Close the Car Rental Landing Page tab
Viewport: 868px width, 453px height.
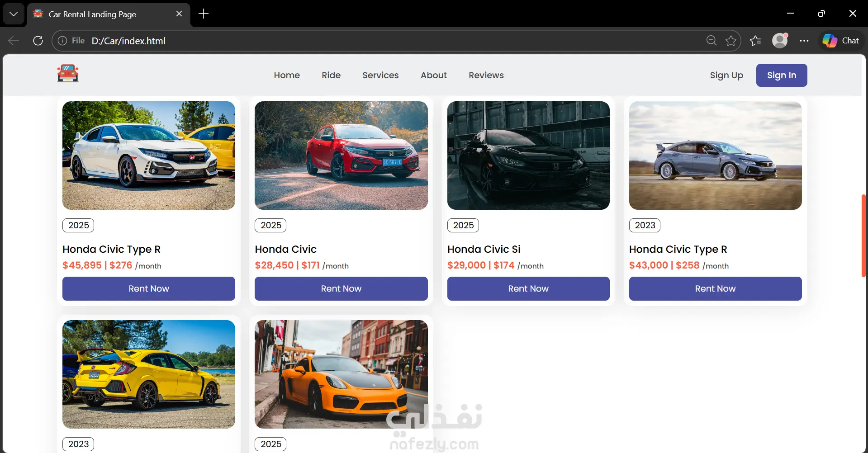point(179,14)
